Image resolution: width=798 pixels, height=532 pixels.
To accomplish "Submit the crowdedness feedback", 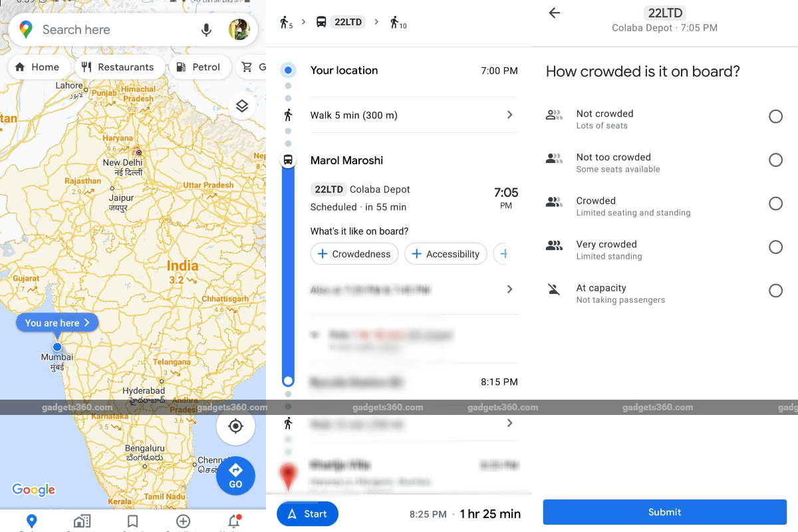I will pos(664,512).
